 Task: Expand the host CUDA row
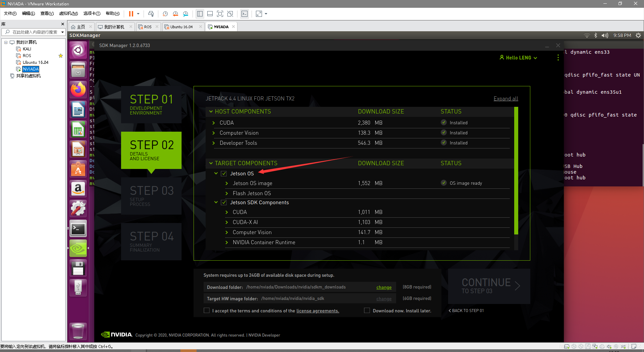tap(214, 123)
